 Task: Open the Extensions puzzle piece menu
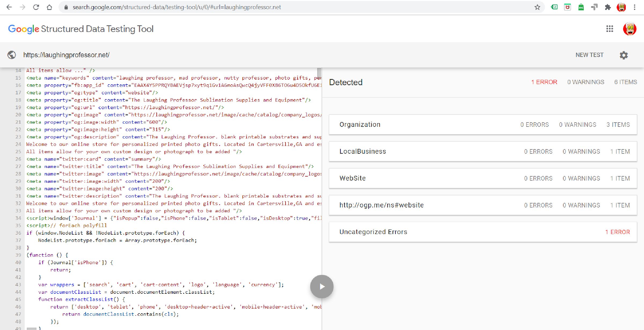coord(608,7)
